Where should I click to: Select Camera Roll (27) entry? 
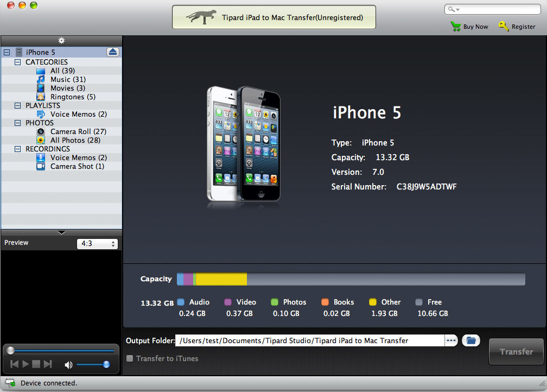[78, 131]
